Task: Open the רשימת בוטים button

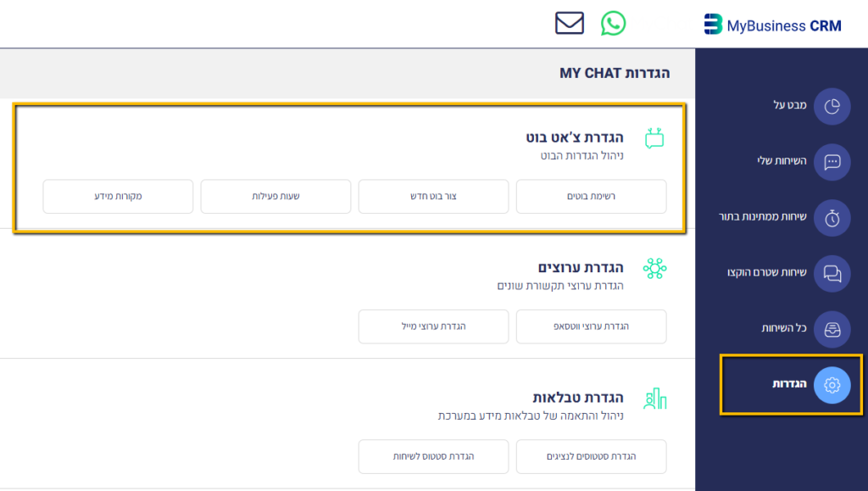Action: [591, 197]
